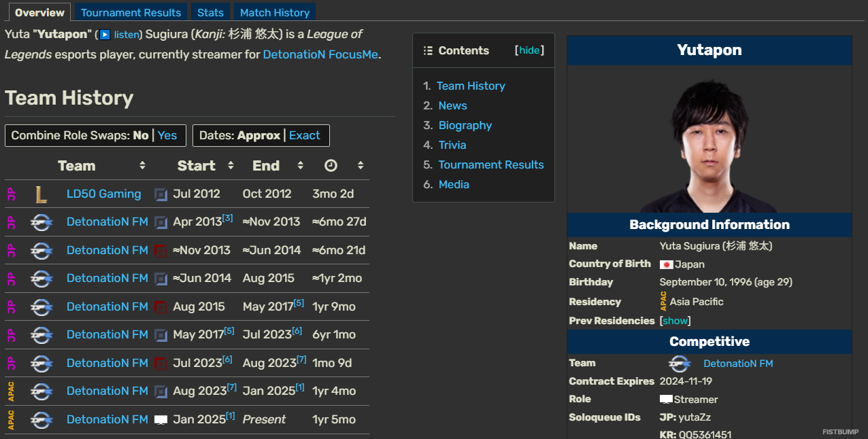Click birthday 'September 10, 1996 (age 29)'

(726, 282)
